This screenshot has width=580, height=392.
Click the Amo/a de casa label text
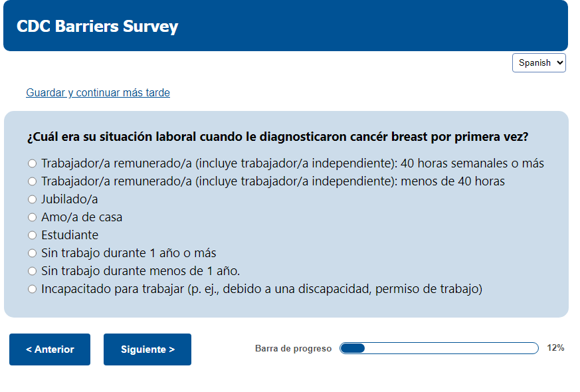82,217
